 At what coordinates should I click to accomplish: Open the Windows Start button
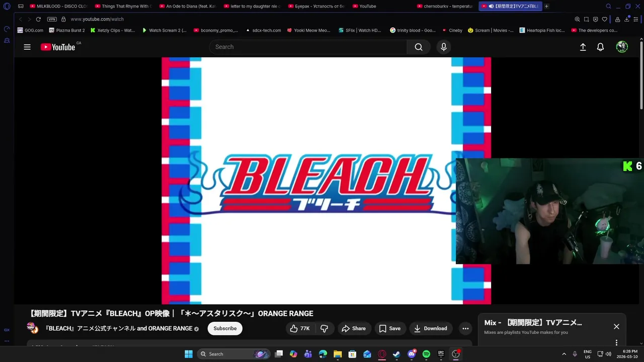tap(188, 354)
